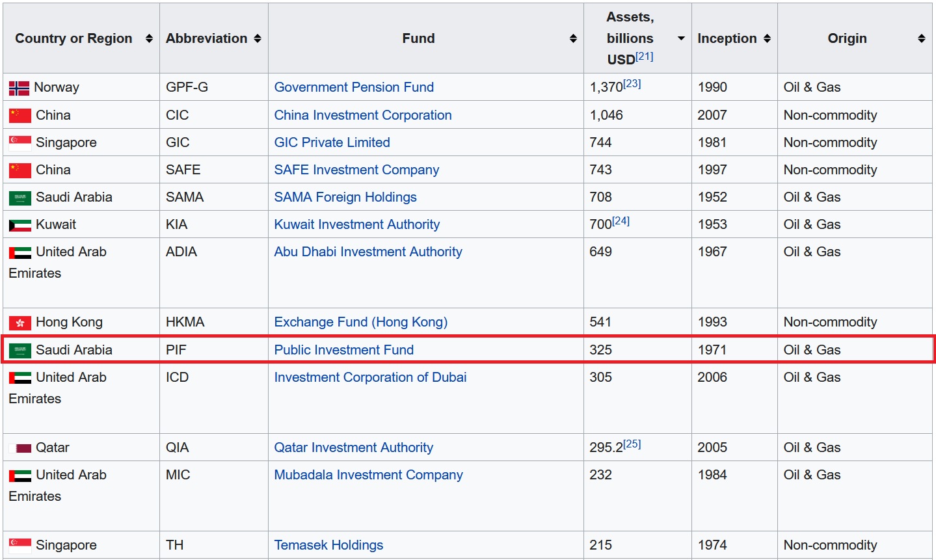This screenshot has width=936, height=560.
Task: Click the Kuwait country name
Action: click(x=56, y=224)
